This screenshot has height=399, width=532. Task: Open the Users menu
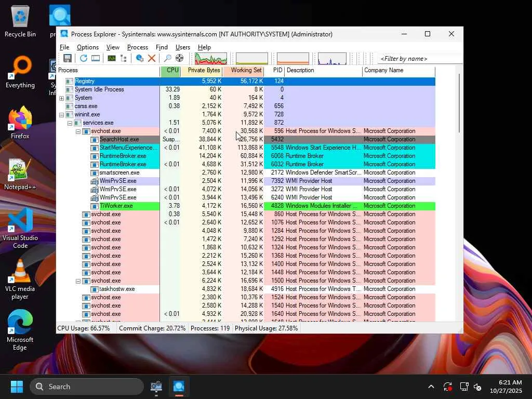tap(182, 47)
